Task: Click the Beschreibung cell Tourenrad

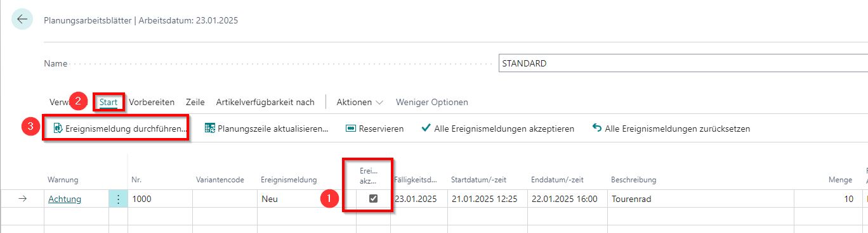Action: pyautogui.click(x=700, y=199)
